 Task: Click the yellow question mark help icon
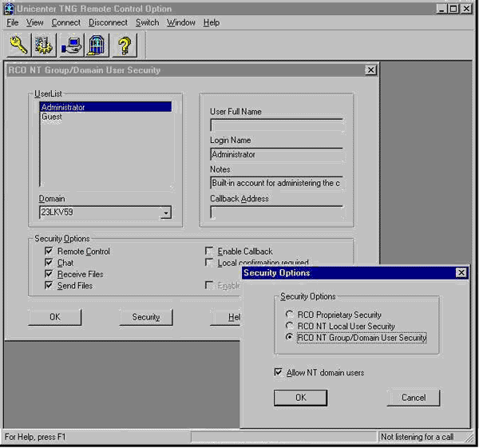tap(124, 45)
